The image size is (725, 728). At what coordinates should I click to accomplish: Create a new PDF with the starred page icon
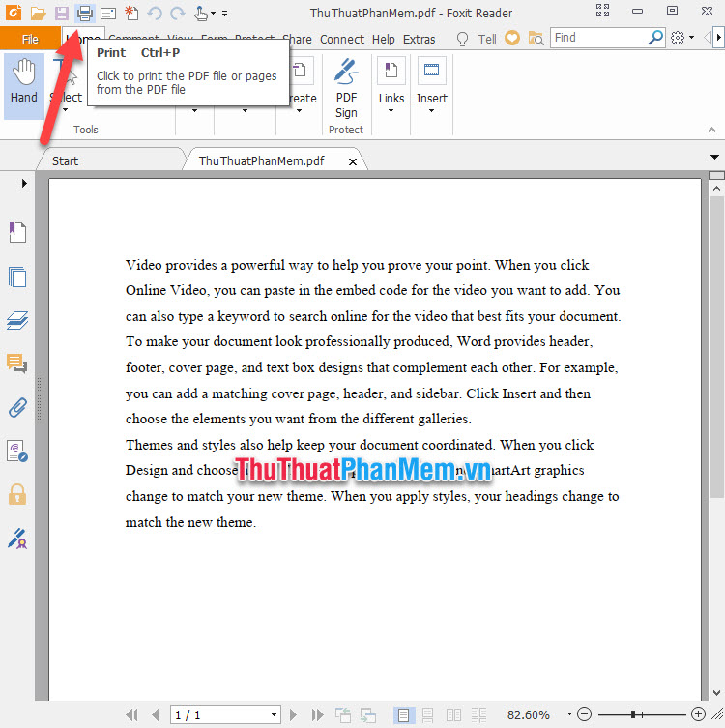(131, 13)
